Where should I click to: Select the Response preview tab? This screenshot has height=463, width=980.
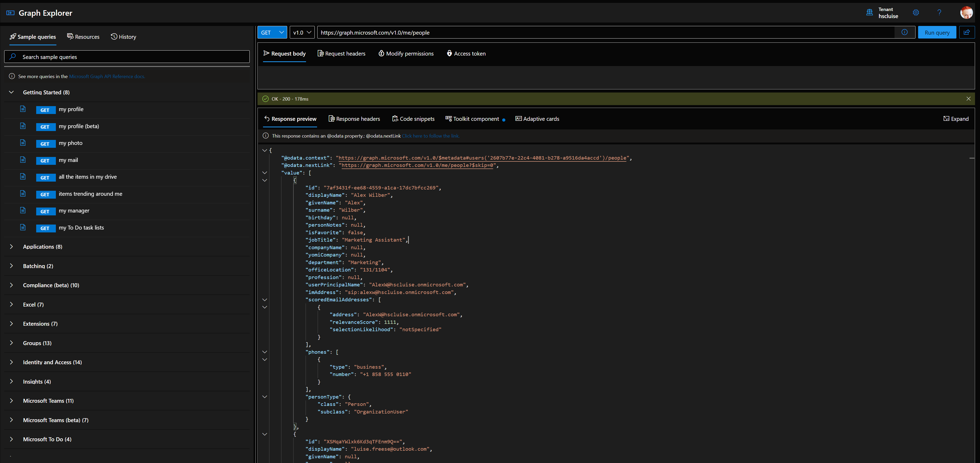point(290,119)
